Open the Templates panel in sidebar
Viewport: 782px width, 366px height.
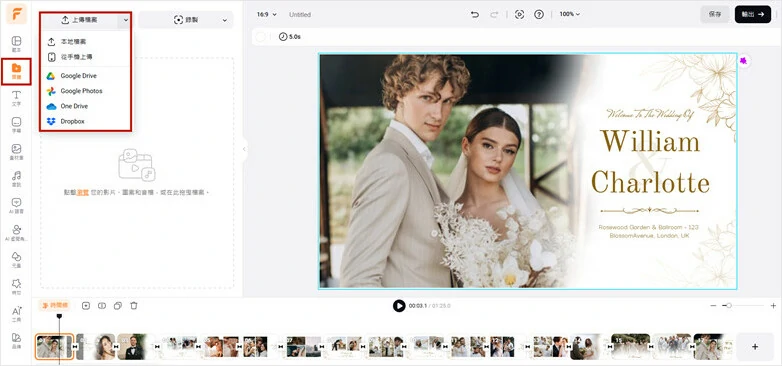click(x=16, y=43)
